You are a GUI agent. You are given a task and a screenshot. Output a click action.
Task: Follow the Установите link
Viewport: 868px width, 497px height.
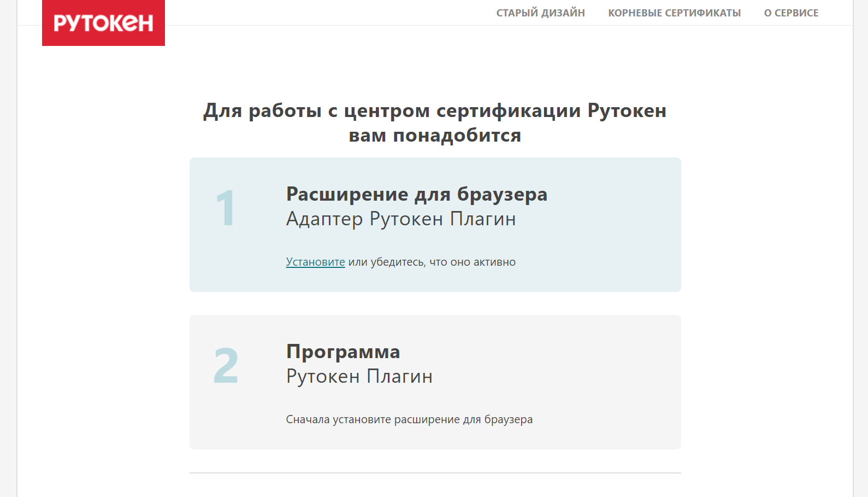pyautogui.click(x=315, y=262)
